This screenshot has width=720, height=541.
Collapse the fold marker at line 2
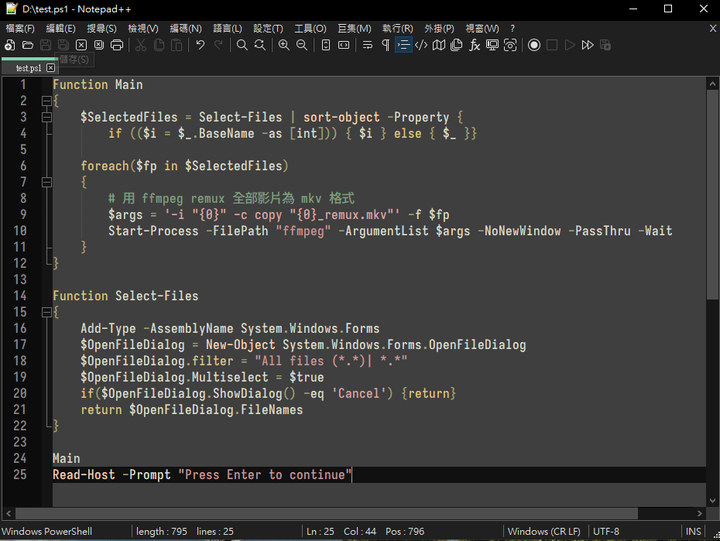click(46, 101)
